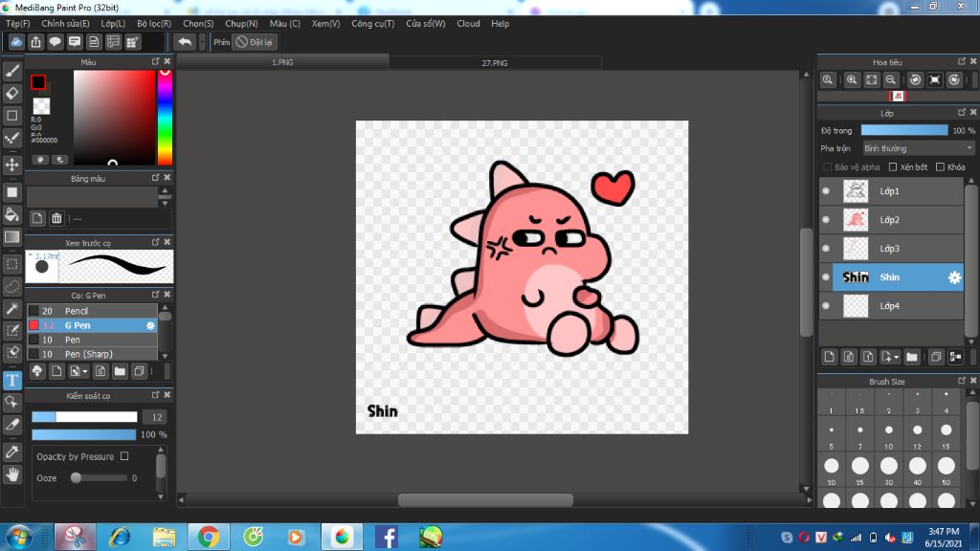Enable Xén bớt clipping checkbox
The image size is (980, 551).
coord(893,166)
